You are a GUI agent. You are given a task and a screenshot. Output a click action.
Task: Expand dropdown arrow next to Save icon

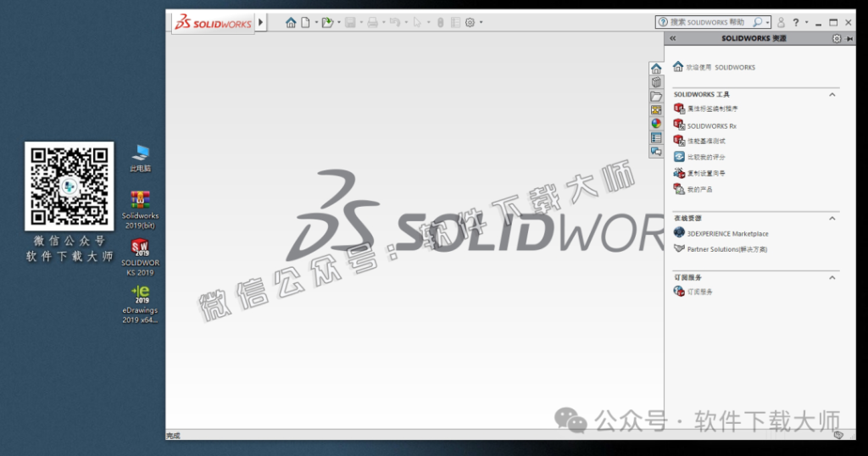(361, 23)
